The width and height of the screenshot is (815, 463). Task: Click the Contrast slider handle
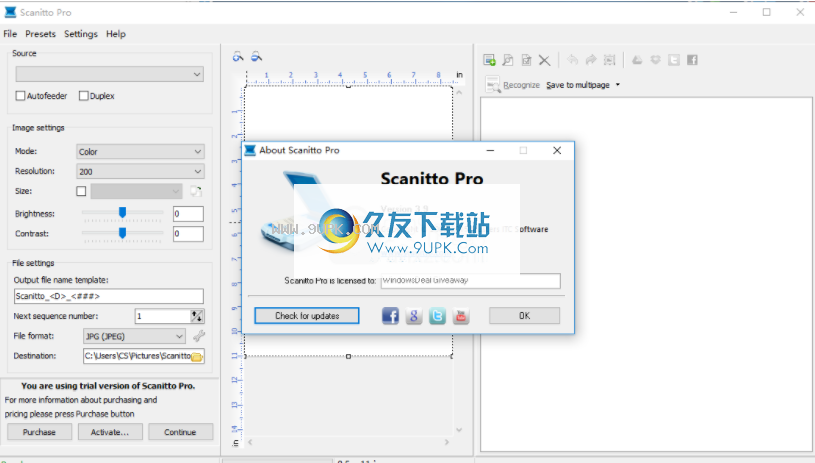(123, 232)
